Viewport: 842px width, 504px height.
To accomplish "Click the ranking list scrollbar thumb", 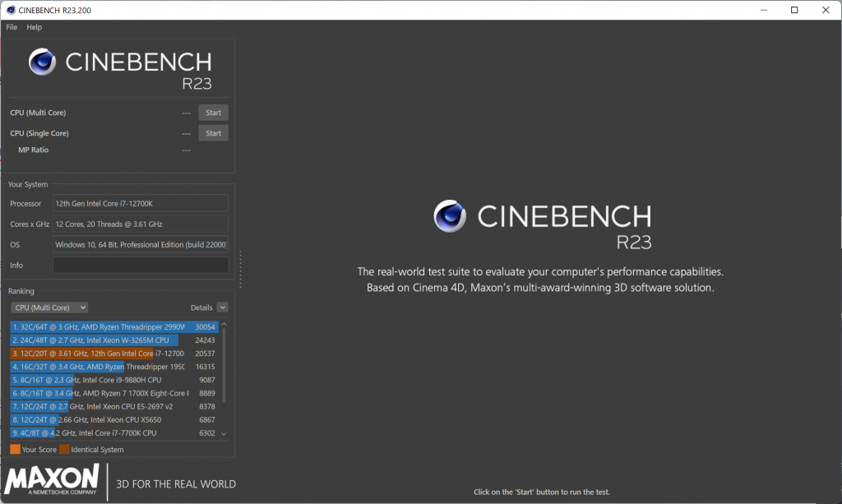I will pos(224,366).
